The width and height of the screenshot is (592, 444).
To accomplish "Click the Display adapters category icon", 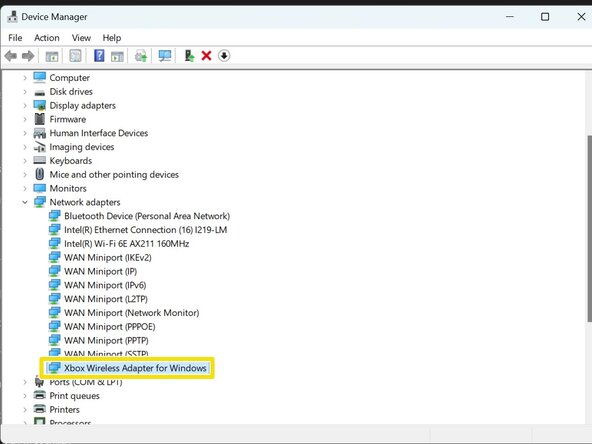I will [x=40, y=105].
